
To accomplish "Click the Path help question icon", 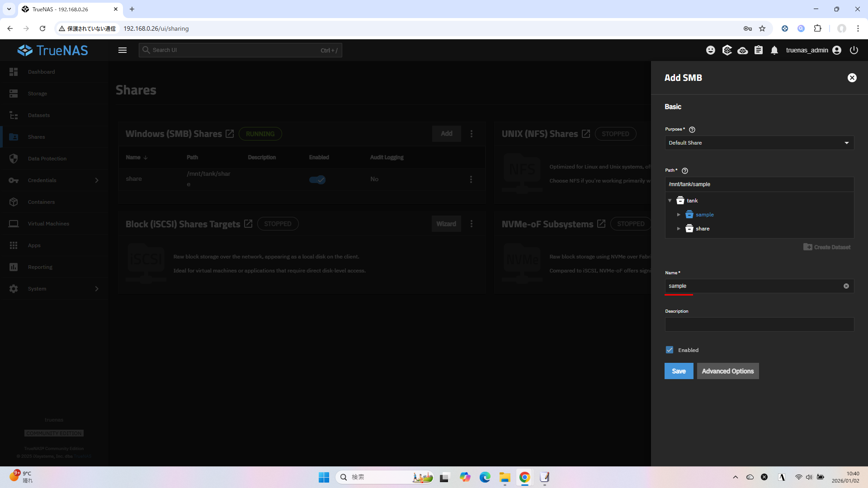I will tap(685, 171).
